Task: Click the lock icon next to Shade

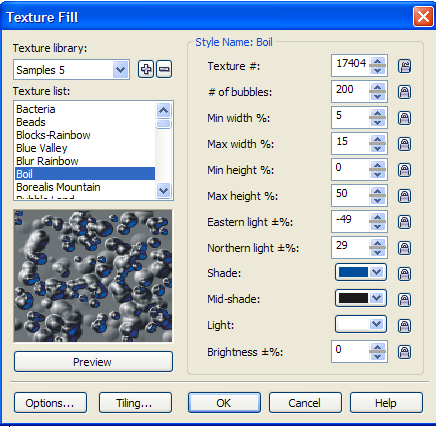Action: pos(404,274)
